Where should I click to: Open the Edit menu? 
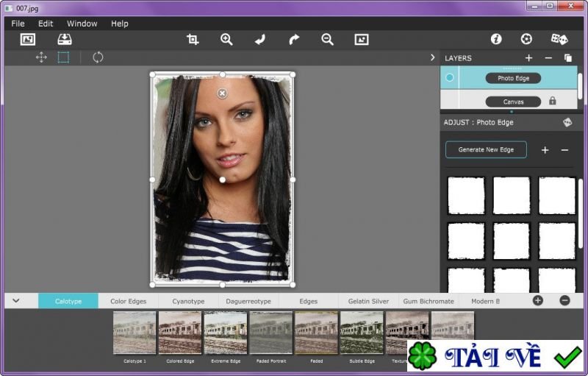coord(46,24)
